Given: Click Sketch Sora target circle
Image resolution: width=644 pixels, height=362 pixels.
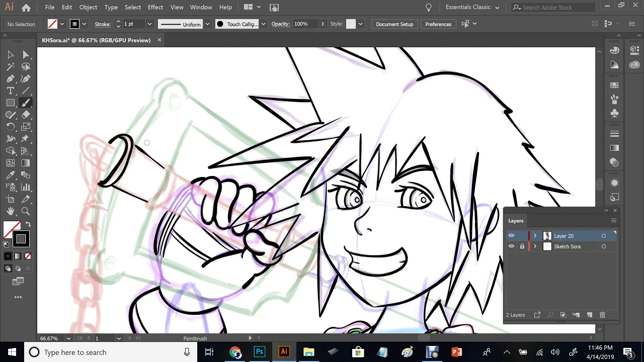Looking at the screenshot, I should 604,246.
